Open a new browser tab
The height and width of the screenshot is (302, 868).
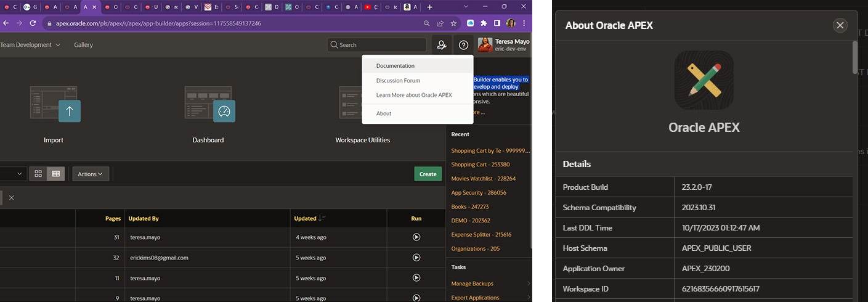tap(430, 7)
